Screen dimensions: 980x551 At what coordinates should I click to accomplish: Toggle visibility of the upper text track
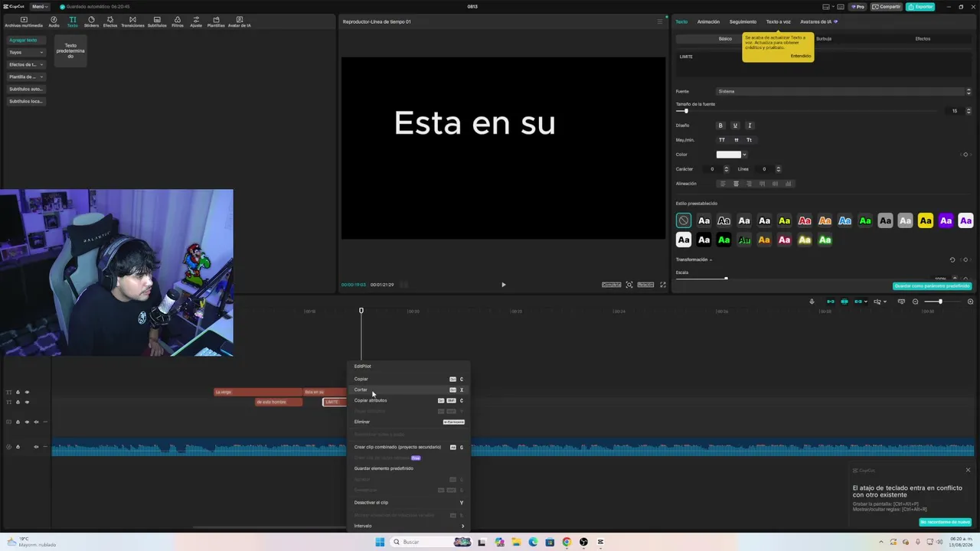click(27, 392)
